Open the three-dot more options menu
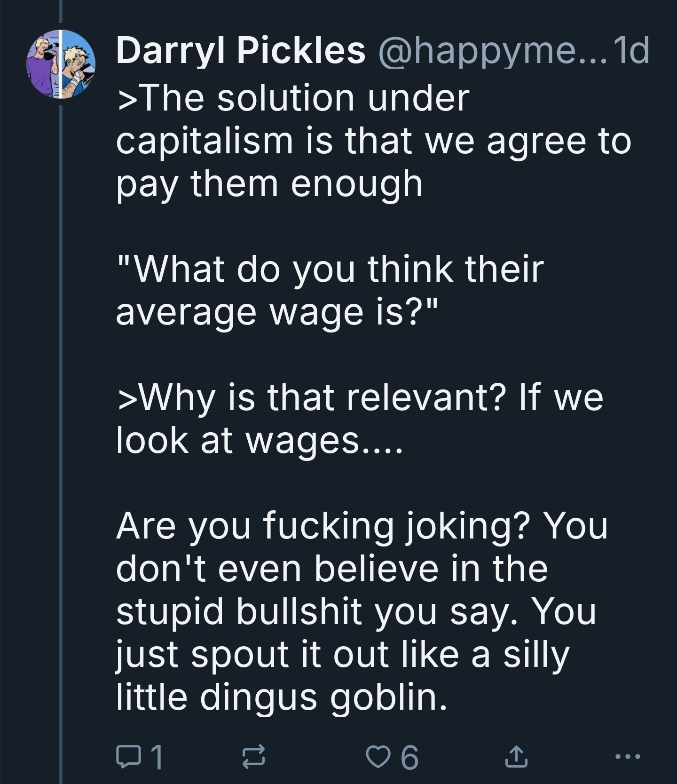Image resolution: width=677 pixels, height=784 pixels. 628,756
